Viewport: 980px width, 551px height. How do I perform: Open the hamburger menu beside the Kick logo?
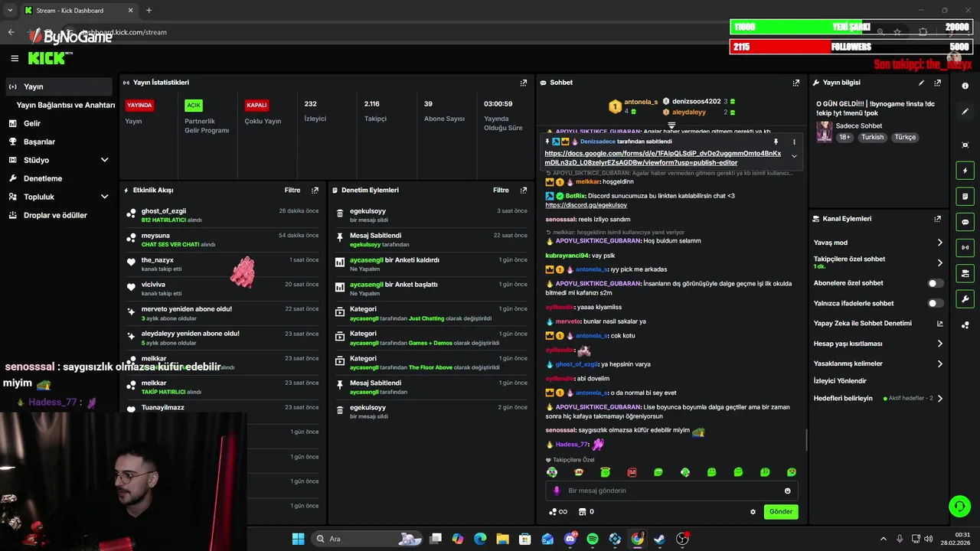coord(15,58)
